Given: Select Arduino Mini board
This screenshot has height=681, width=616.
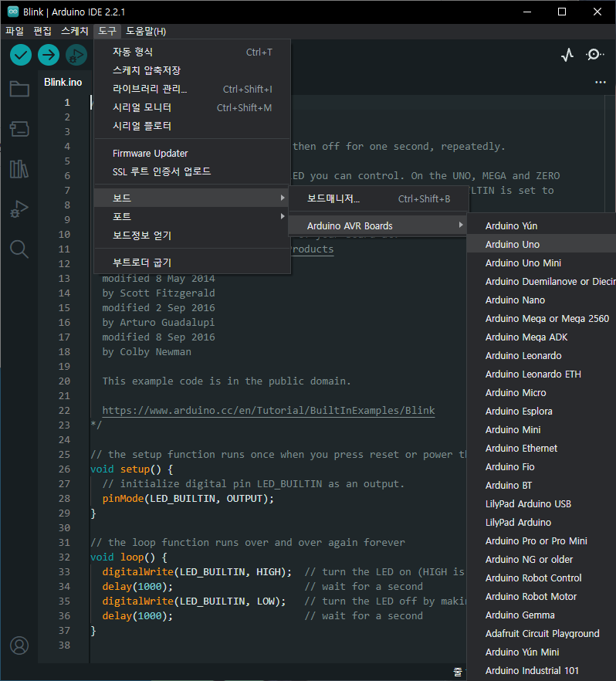Looking at the screenshot, I should point(541,430).
